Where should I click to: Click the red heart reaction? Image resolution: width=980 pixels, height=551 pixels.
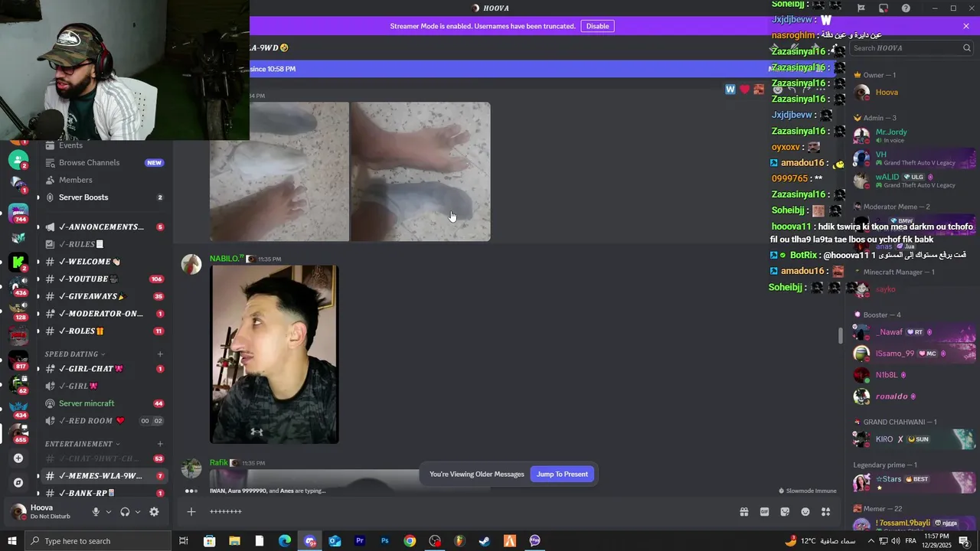pyautogui.click(x=744, y=90)
